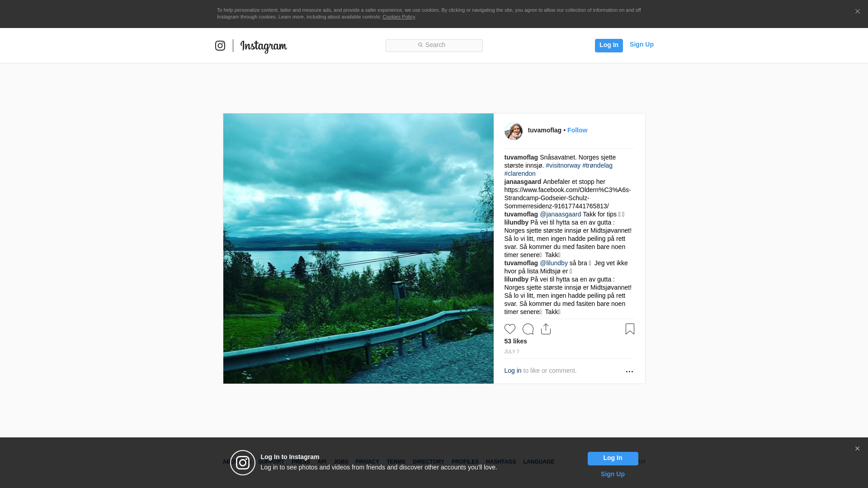Save the post with the bookmark icon

tap(630, 329)
